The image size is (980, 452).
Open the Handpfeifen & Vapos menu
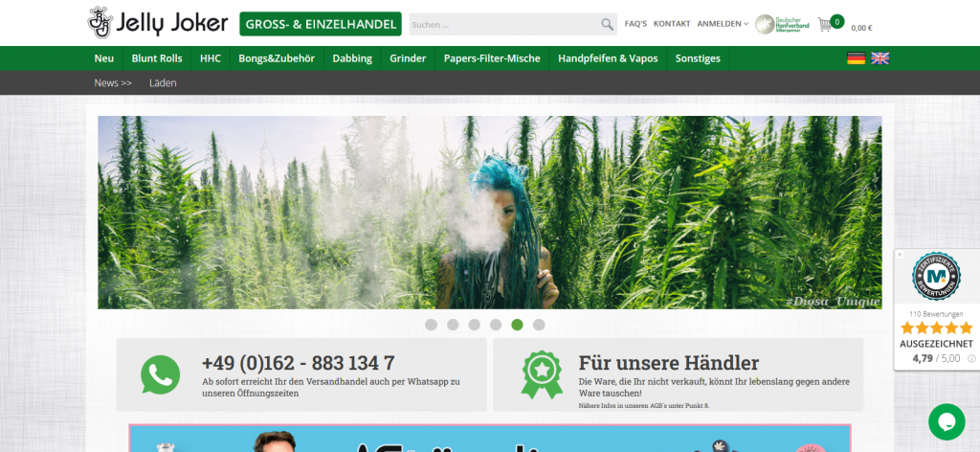(x=608, y=58)
